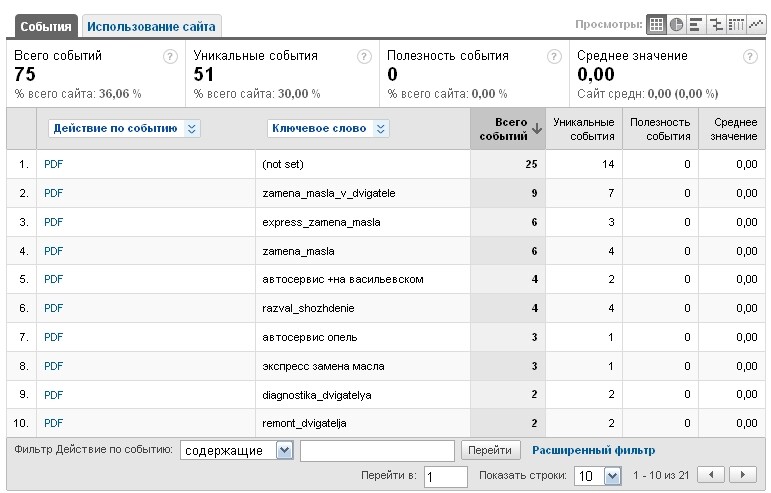Screen dimensions: 771x493
Task: Click help icon beside Всего событий
Action: (x=170, y=57)
